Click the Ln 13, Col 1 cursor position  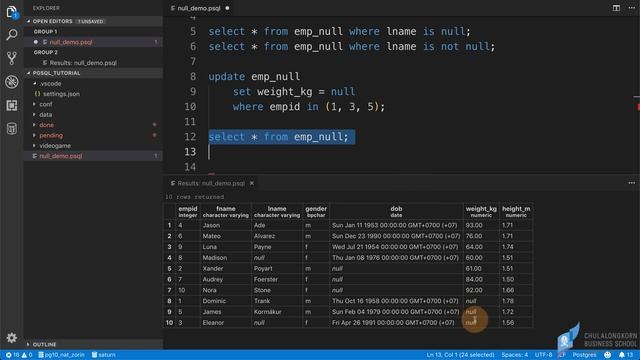coord(460,355)
